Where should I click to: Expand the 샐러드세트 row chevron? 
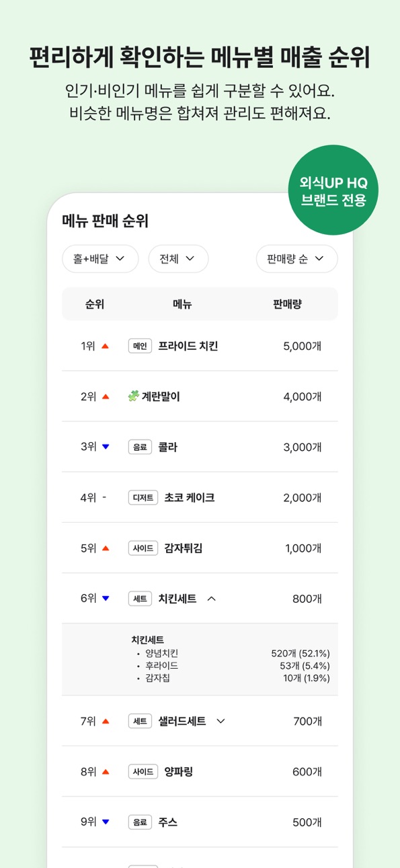click(221, 721)
